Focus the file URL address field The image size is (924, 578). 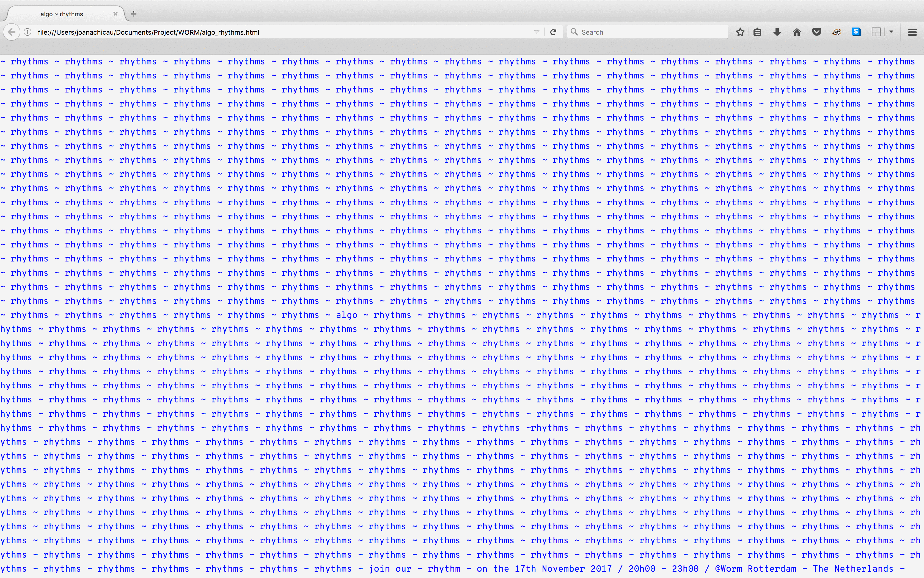coord(282,32)
